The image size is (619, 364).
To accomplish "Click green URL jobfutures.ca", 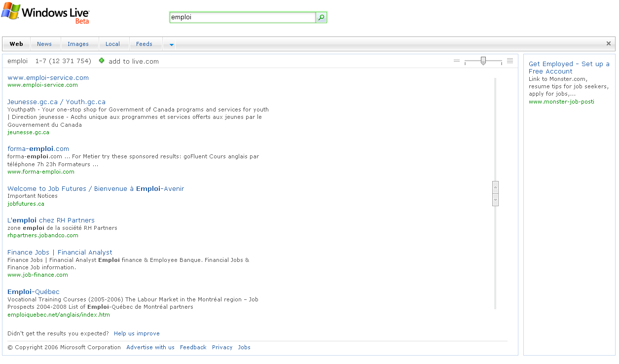I will pyautogui.click(x=26, y=204).
